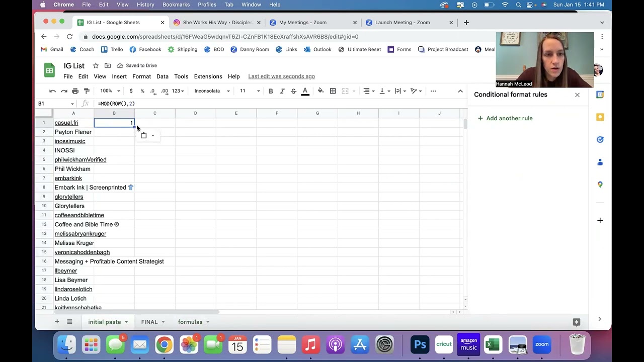Click the Add sheet plus button
644x362 pixels.
point(57,322)
